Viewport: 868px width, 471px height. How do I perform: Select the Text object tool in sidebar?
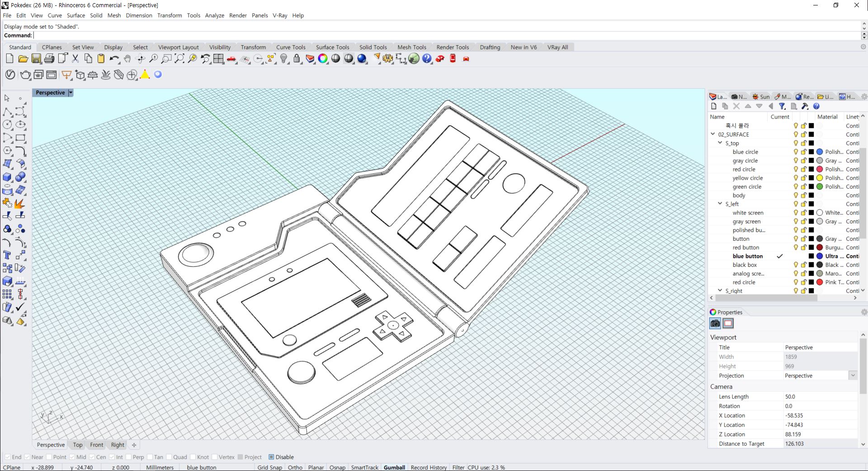pos(7,255)
